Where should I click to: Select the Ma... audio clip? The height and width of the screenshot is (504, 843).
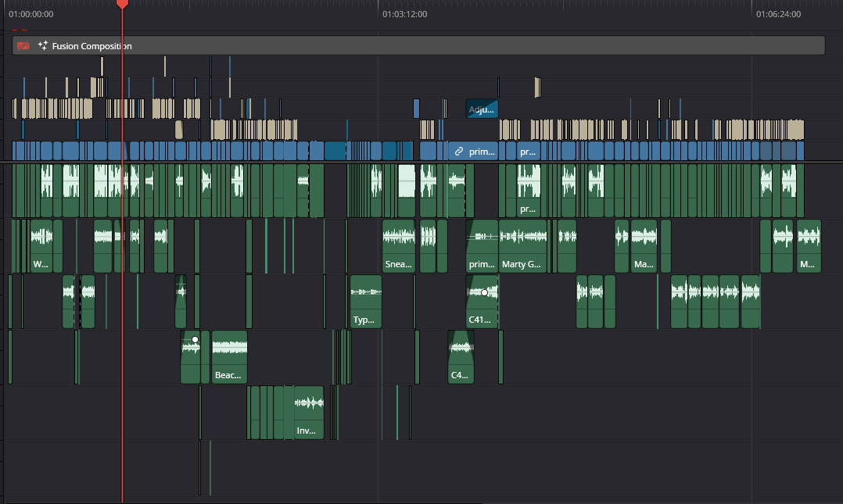click(644, 245)
